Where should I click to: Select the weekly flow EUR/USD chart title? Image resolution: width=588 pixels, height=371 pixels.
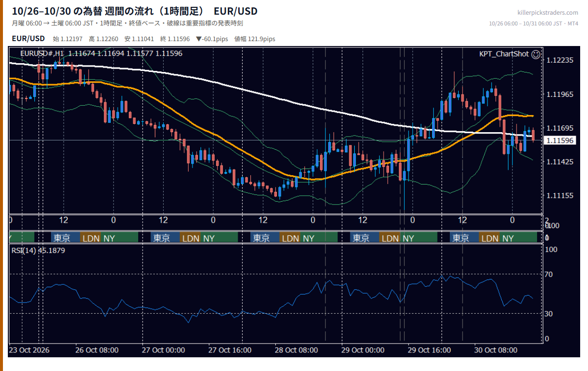point(135,11)
